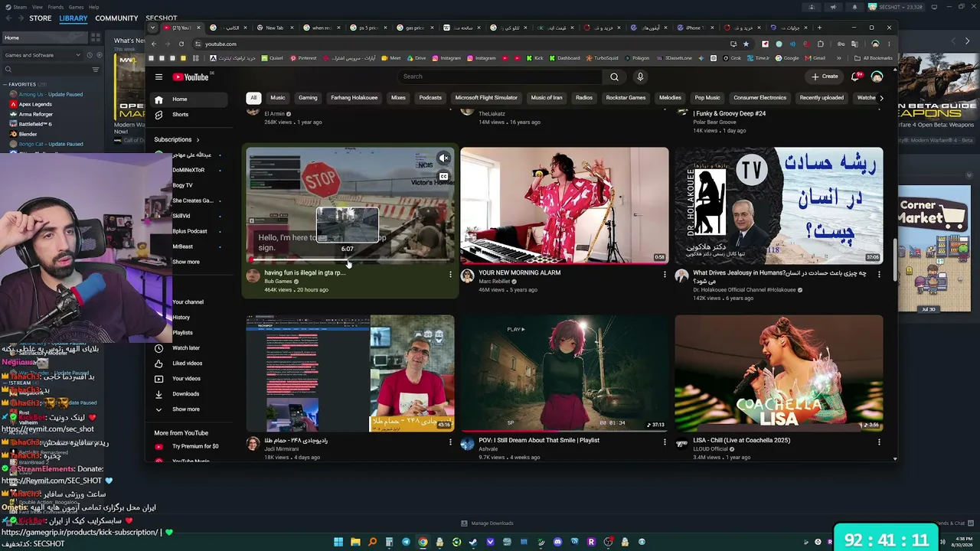Open Liked videos in the sidebar
This screenshot has width=980, height=551.
click(x=188, y=364)
